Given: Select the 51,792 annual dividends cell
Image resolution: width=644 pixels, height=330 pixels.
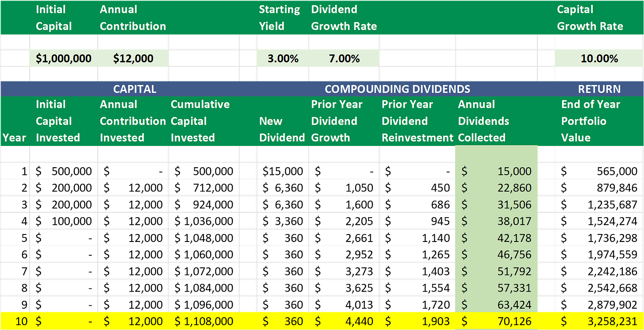Looking at the screenshot, I should click(x=496, y=272).
